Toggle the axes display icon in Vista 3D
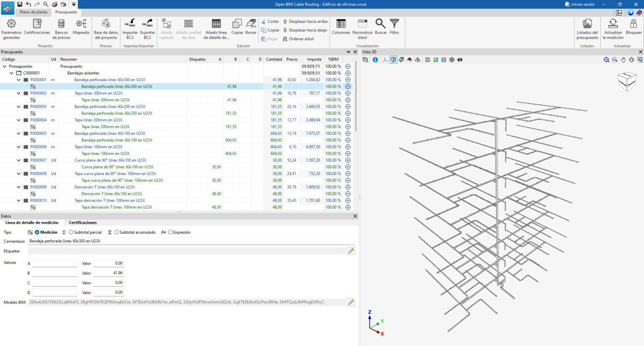Image resolution: width=644 pixels, height=346 pixels. (x=385, y=60)
